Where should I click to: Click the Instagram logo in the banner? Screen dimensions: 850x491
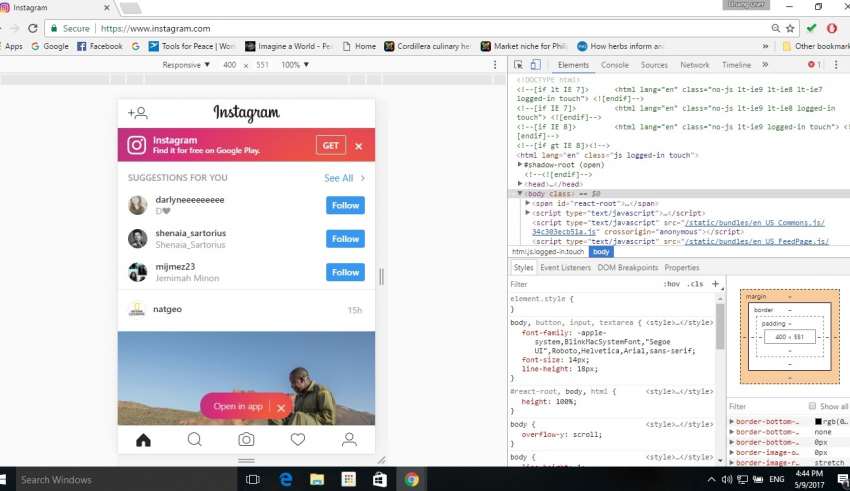click(137, 145)
